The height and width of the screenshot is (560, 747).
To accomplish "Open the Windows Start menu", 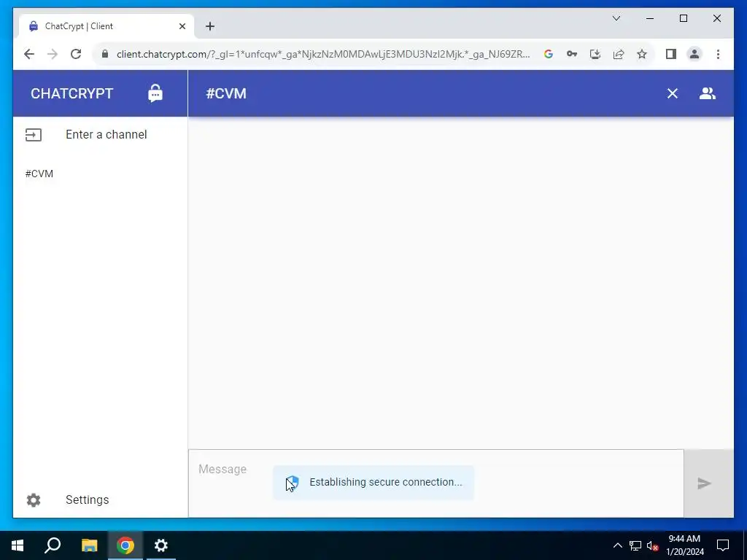I will coord(18,545).
